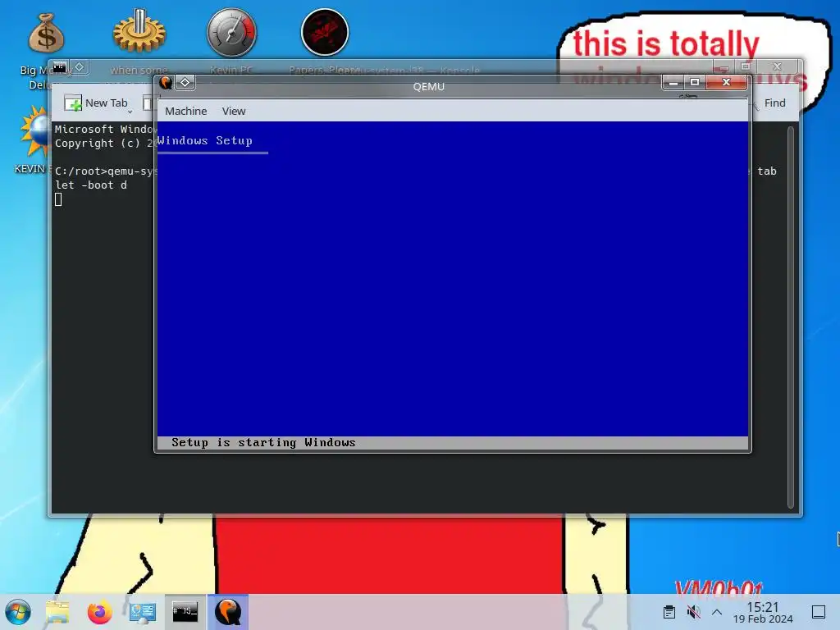This screenshot has height=630, width=840.
Task: Open the Machine menu in QEMU
Action: coord(186,111)
